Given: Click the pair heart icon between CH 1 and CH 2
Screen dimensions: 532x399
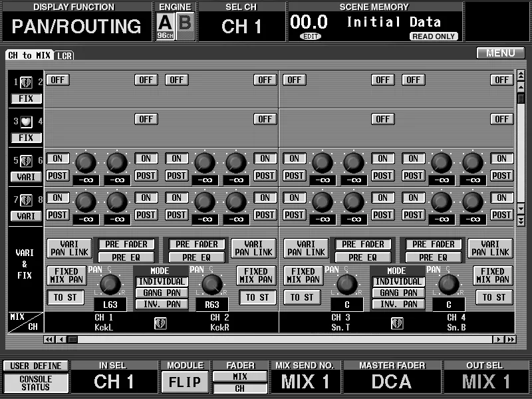Looking at the screenshot, I should click(160, 323).
